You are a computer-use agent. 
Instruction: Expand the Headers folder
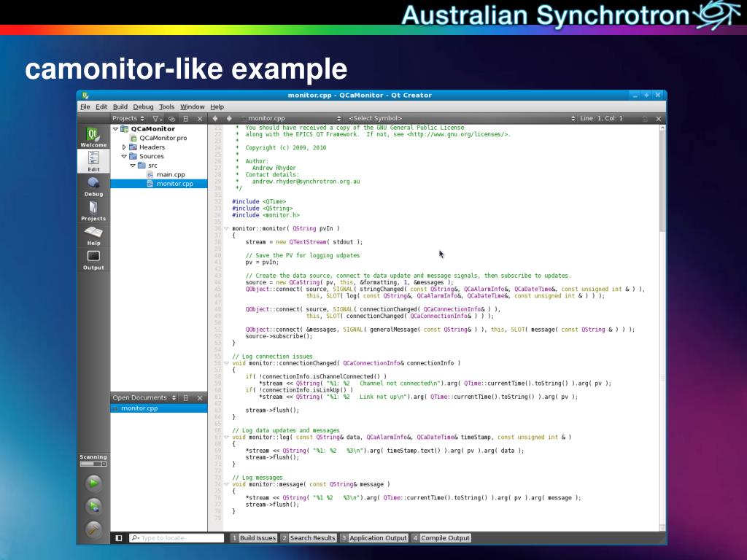point(124,147)
